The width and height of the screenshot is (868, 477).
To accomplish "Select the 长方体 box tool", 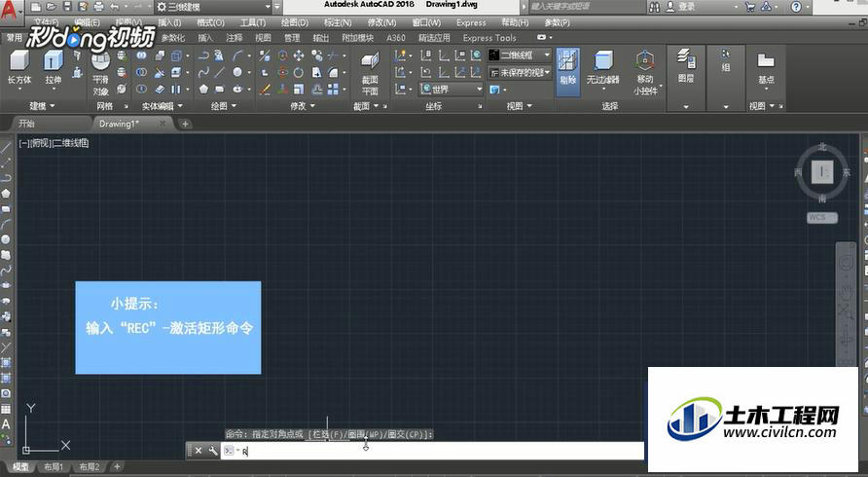I will click(19, 67).
